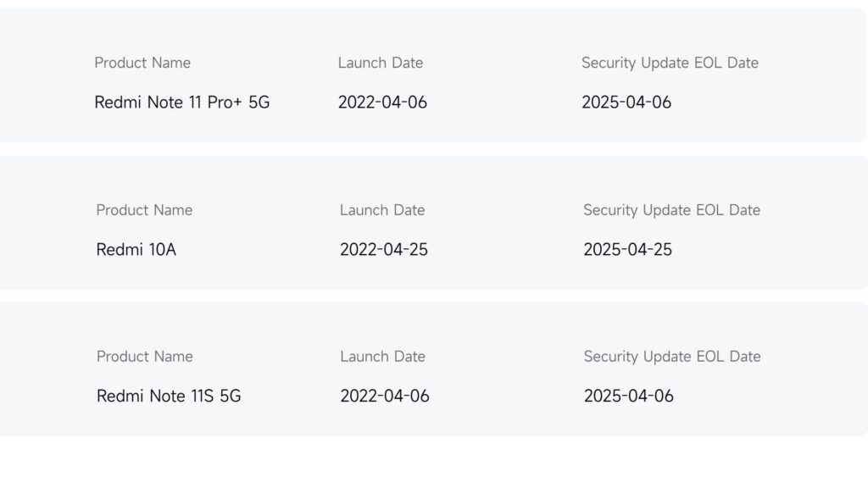Click EOL date 2025-04-06 for Redmi Note 11 Pro+ 5G

pyautogui.click(x=626, y=103)
